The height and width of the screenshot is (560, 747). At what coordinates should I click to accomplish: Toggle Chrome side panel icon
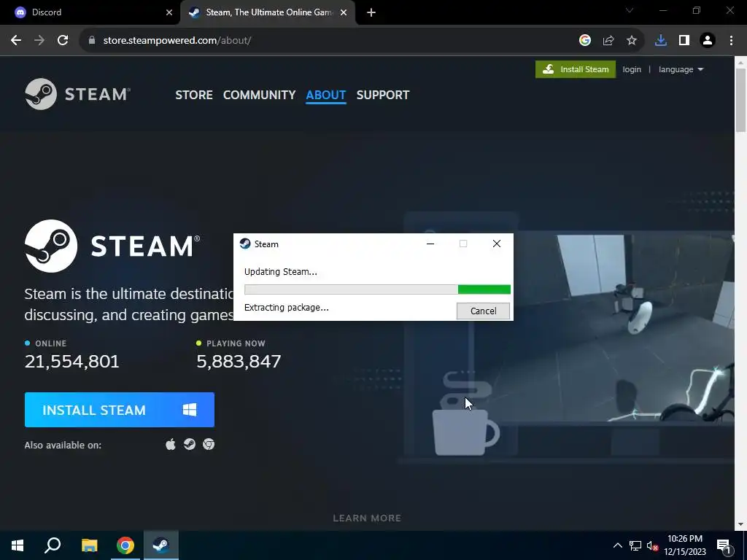(684, 41)
